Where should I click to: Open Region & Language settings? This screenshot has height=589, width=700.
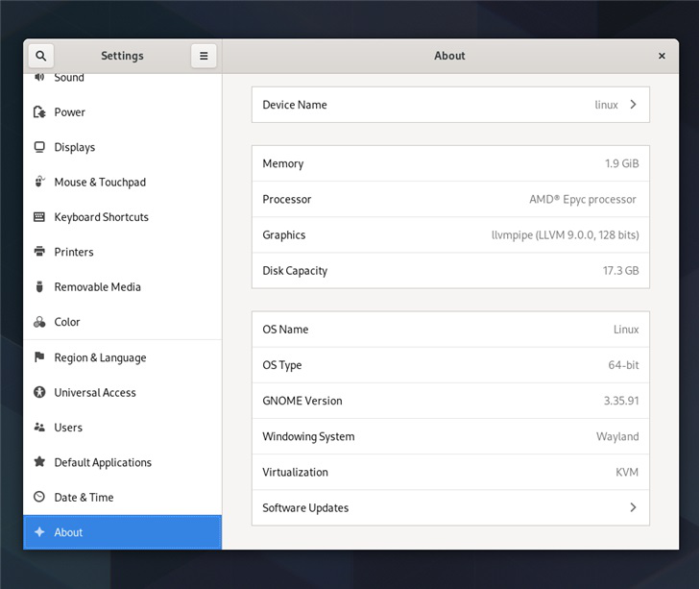pyautogui.click(x=122, y=357)
